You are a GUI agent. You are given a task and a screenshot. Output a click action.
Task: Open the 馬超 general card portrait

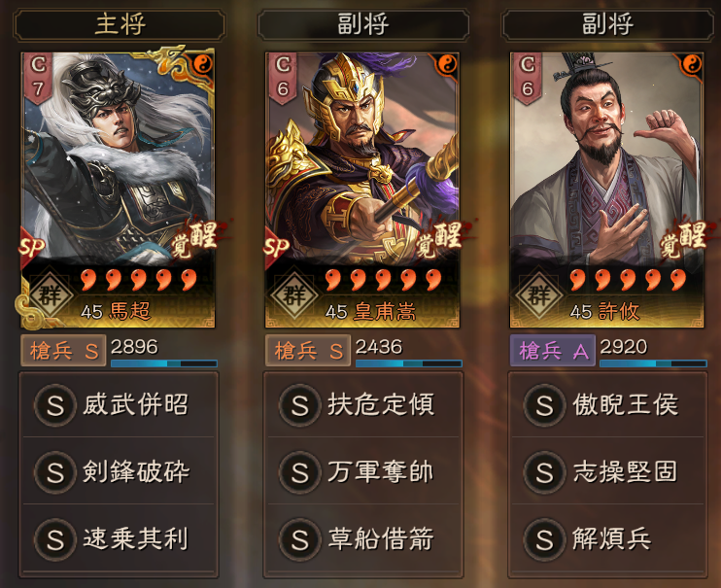tap(119, 190)
